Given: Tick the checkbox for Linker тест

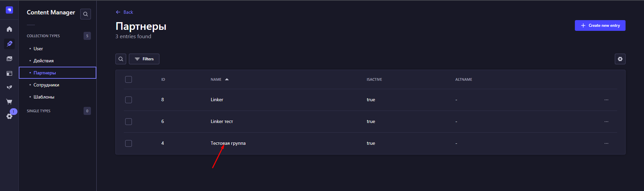Looking at the screenshot, I should (x=129, y=122).
